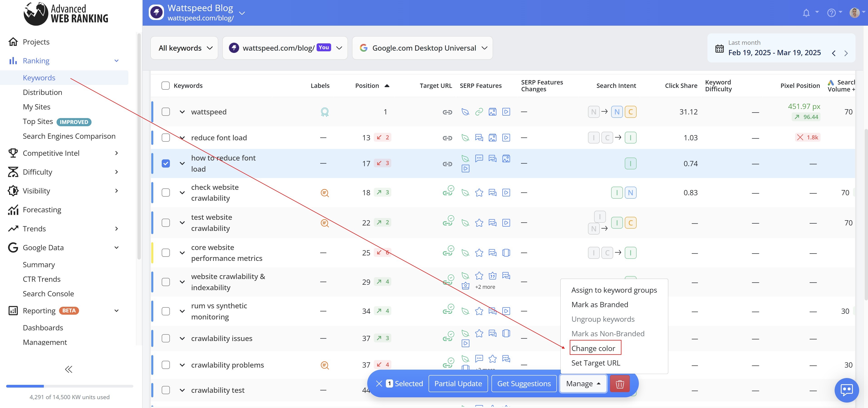Screen dimensions: 868x408
Task: Check the core website performance metrics checkbox
Action: [x=165, y=253]
